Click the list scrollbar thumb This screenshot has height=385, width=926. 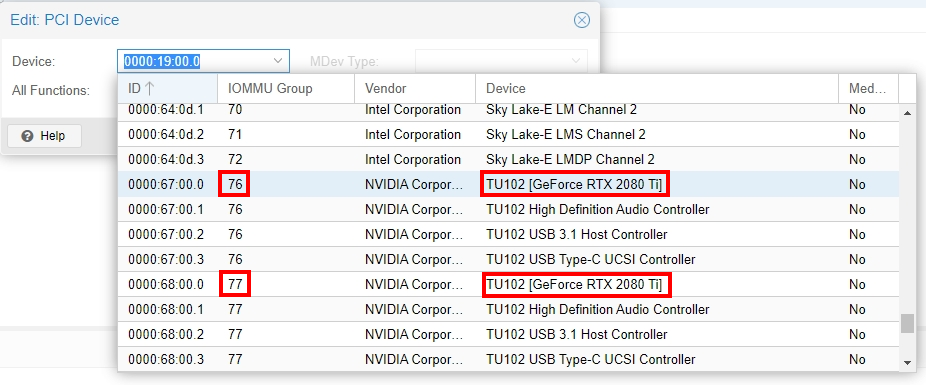click(x=907, y=324)
